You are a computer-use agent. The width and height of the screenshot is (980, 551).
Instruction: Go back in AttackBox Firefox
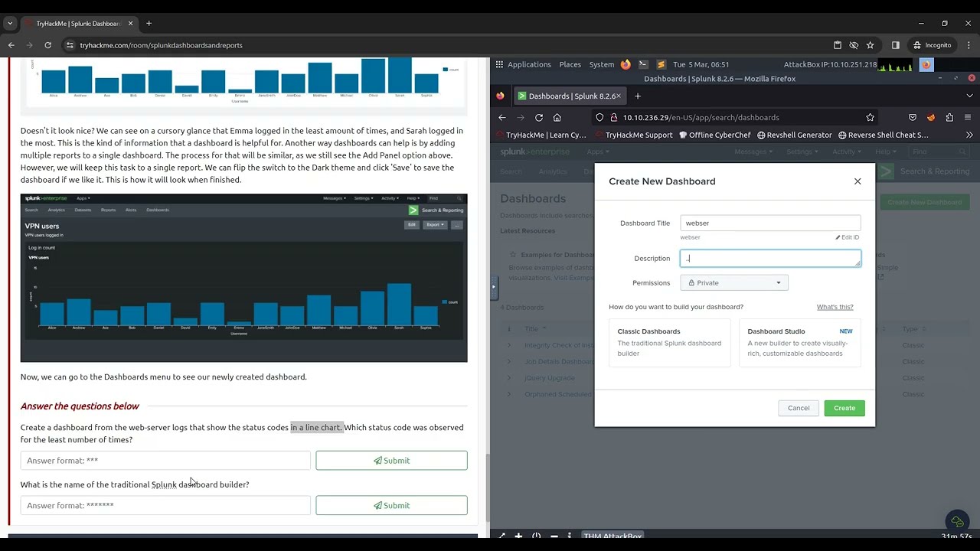[x=502, y=117]
